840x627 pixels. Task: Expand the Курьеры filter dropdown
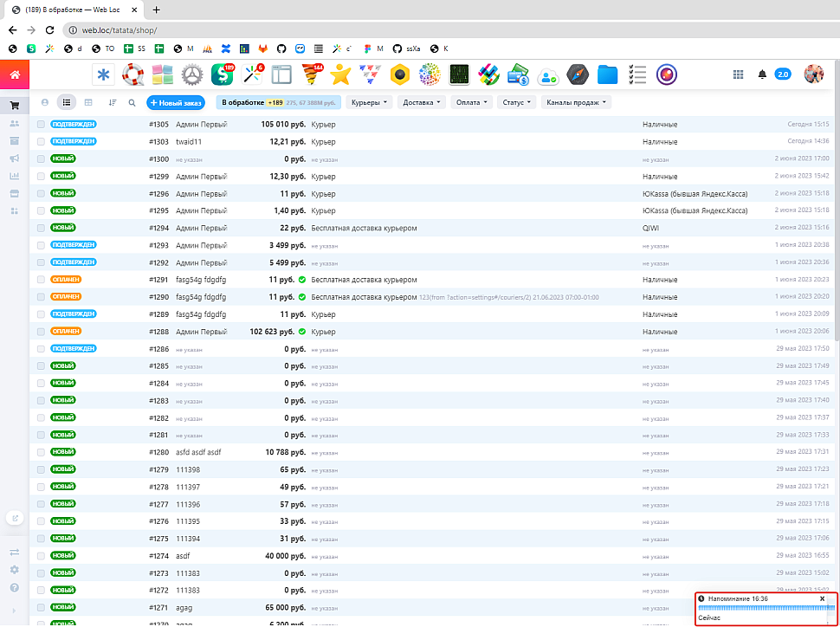(369, 102)
